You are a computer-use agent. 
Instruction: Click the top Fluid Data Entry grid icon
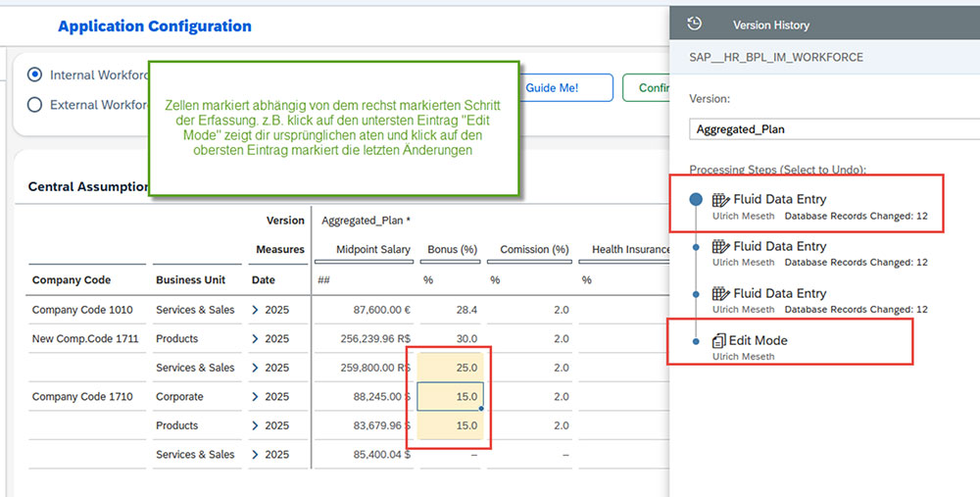click(721, 199)
